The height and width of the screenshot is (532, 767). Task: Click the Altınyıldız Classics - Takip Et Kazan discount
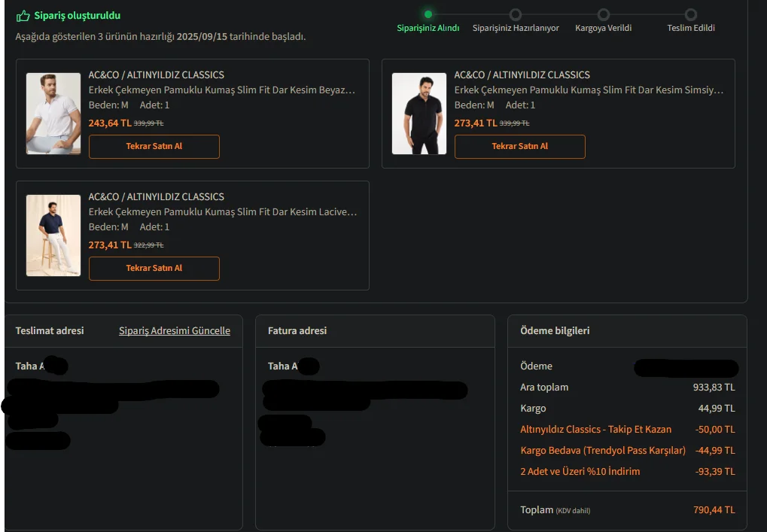pos(596,430)
